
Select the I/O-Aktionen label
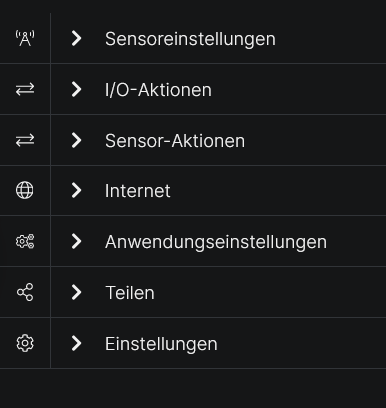pyautogui.click(x=158, y=90)
